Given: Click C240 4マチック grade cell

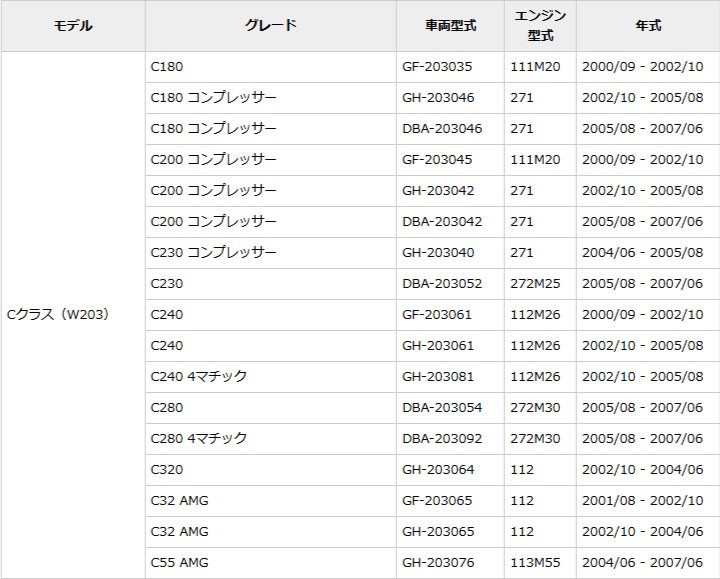Looking at the screenshot, I should tap(271, 377).
